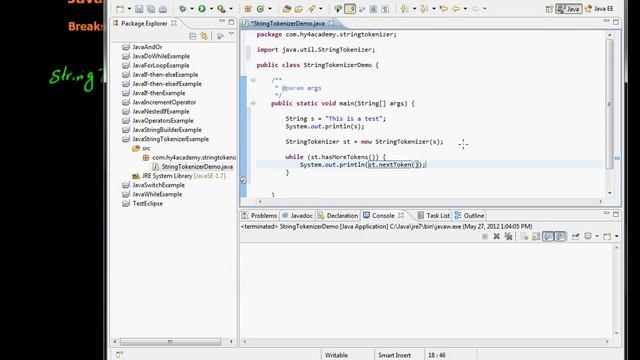Toggle Link with Editor in Package Explorer
Screen dimensions: 640x360
point(204,36)
